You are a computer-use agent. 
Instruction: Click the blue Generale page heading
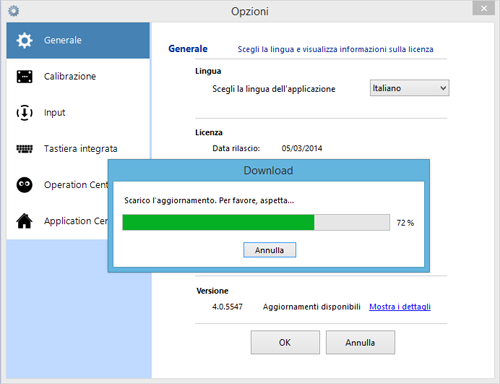click(188, 49)
